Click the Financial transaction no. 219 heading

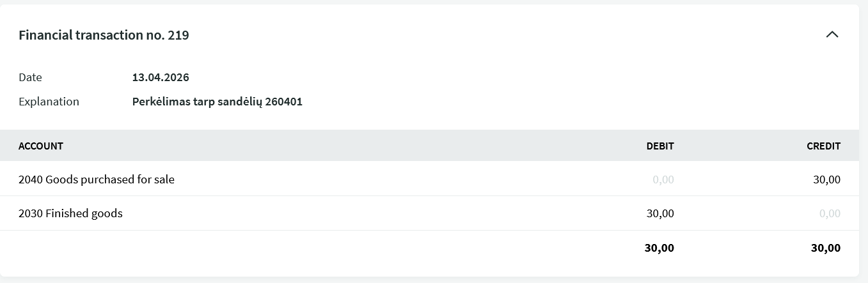pyautogui.click(x=104, y=35)
